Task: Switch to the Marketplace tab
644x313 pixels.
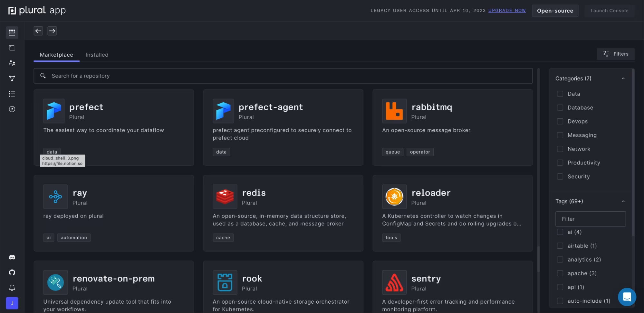Action: pyautogui.click(x=56, y=55)
